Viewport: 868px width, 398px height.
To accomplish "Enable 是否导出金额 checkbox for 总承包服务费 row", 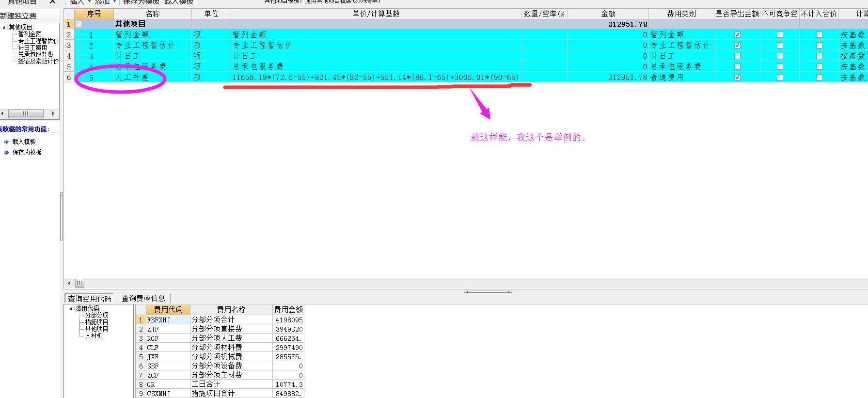I will [x=737, y=66].
